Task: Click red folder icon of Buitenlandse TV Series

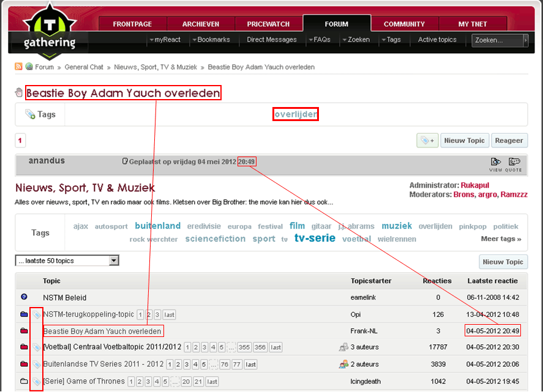Action: pyautogui.click(x=24, y=364)
